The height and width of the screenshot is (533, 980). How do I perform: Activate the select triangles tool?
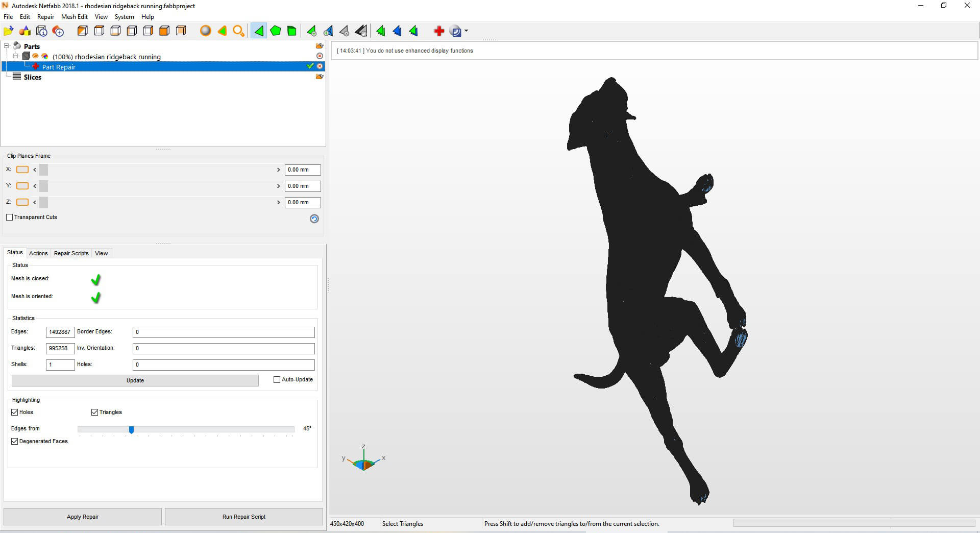pyautogui.click(x=259, y=31)
